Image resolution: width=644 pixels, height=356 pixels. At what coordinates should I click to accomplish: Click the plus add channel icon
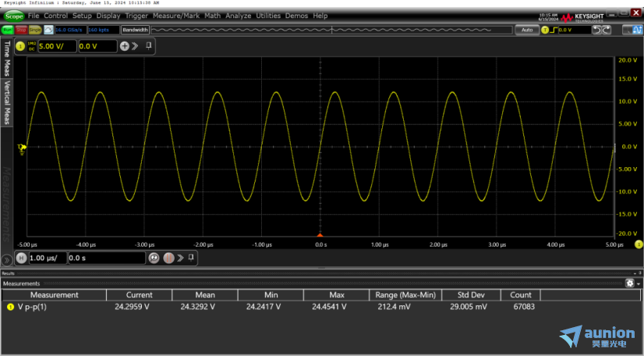[x=125, y=47]
